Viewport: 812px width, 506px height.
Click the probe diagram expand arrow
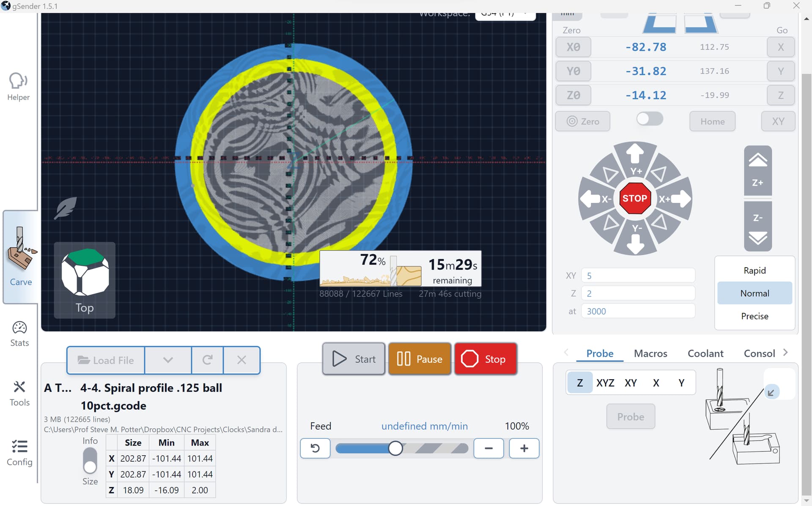(x=771, y=392)
